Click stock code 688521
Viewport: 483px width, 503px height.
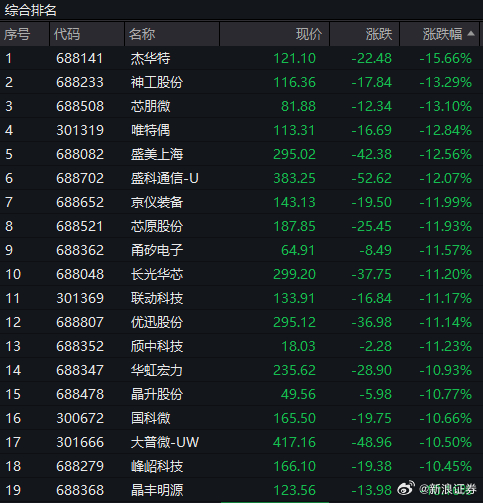(80, 226)
